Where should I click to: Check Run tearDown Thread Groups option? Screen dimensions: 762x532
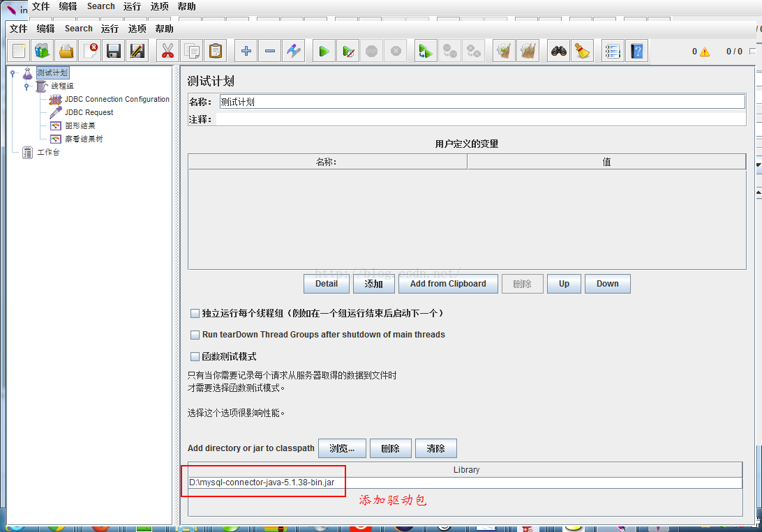point(195,334)
